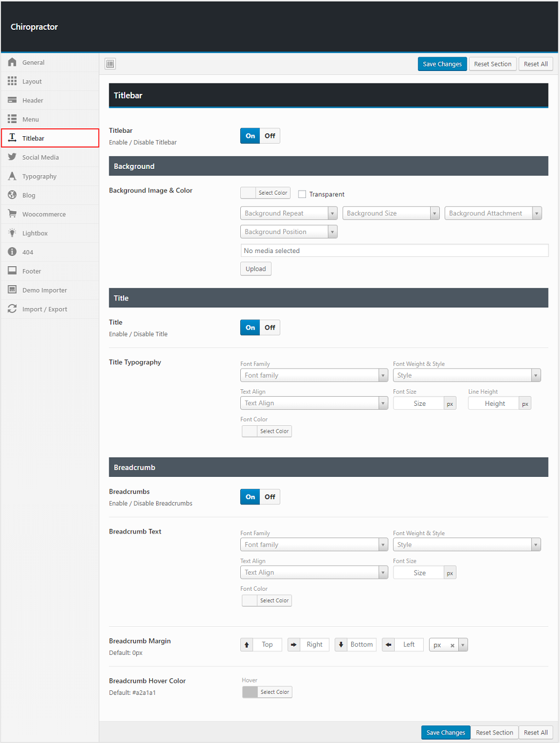This screenshot has height=743, width=560.
Task: Click the Breadcrumb Margin Top input field
Action: point(267,645)
